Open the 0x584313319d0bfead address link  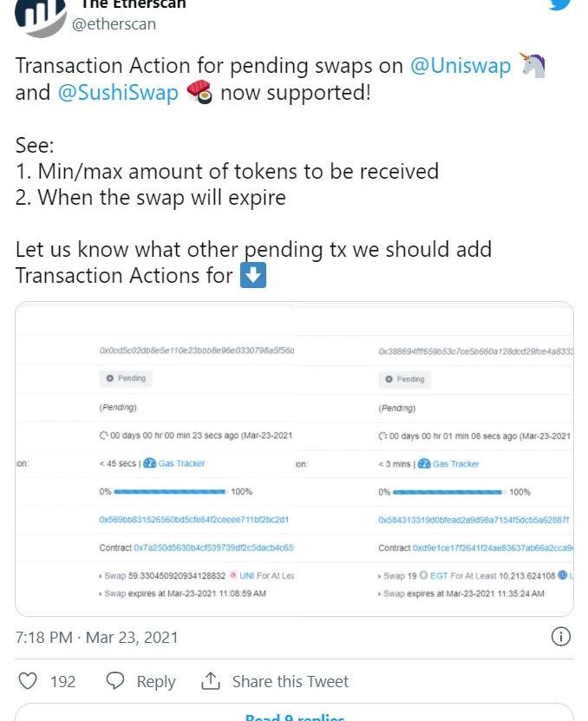[x=474, y=519]
